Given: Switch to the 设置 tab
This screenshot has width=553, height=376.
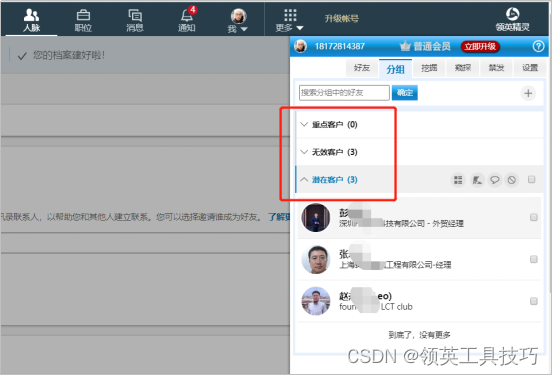Looking at the screenshot, I should [530, 68].
